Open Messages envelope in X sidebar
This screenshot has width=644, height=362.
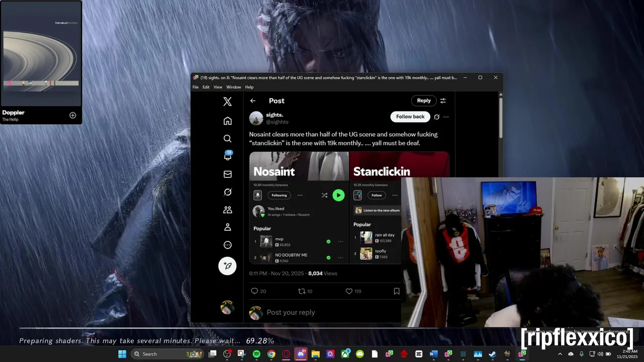click(227, 174)
